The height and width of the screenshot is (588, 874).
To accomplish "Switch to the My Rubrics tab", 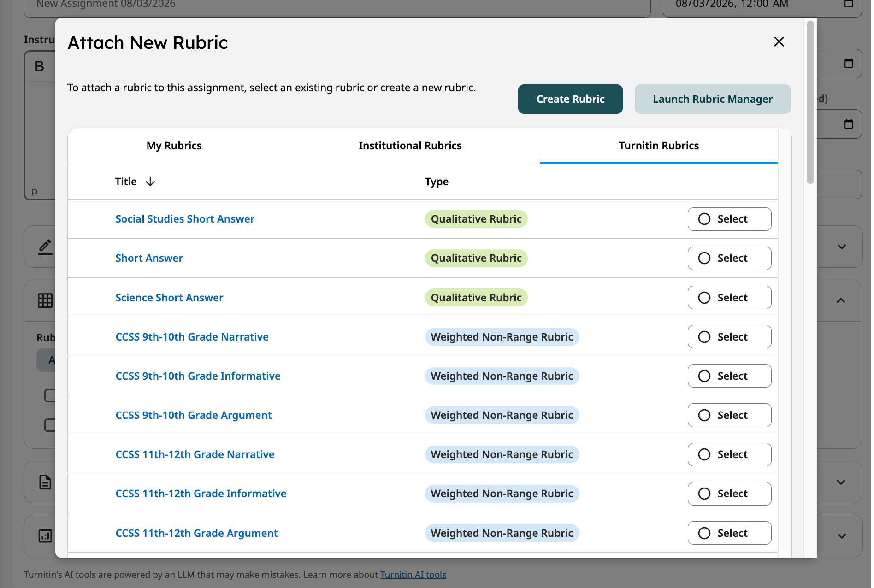I will point(174,146).
